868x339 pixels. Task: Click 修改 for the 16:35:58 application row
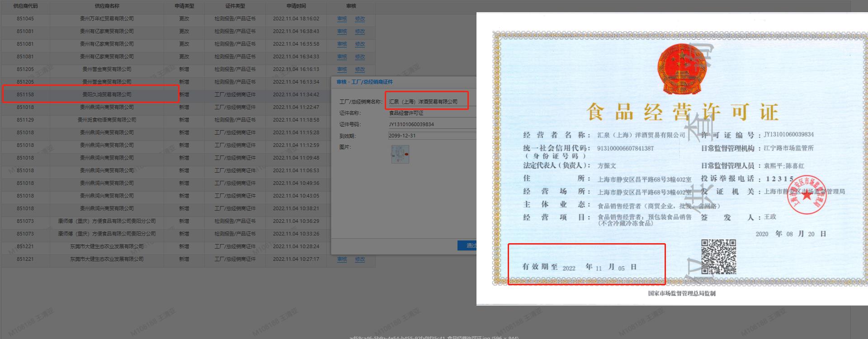pos(360,44)
